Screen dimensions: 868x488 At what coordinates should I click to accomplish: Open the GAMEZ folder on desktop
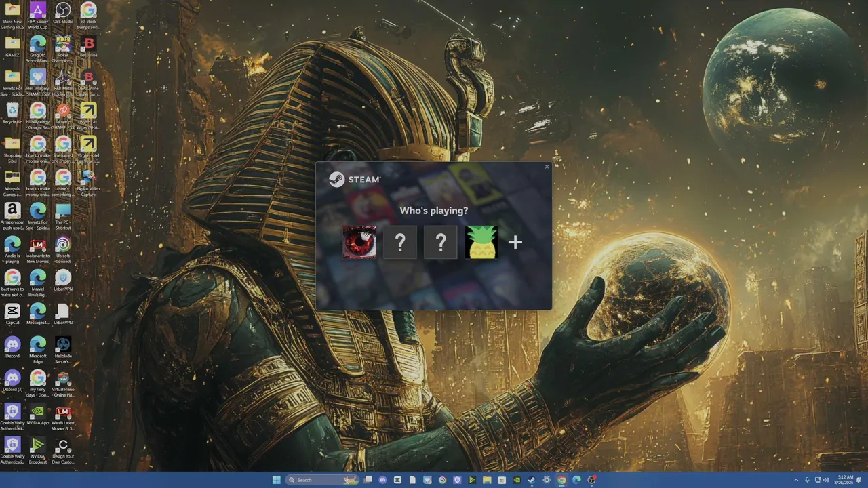[12, 47]
